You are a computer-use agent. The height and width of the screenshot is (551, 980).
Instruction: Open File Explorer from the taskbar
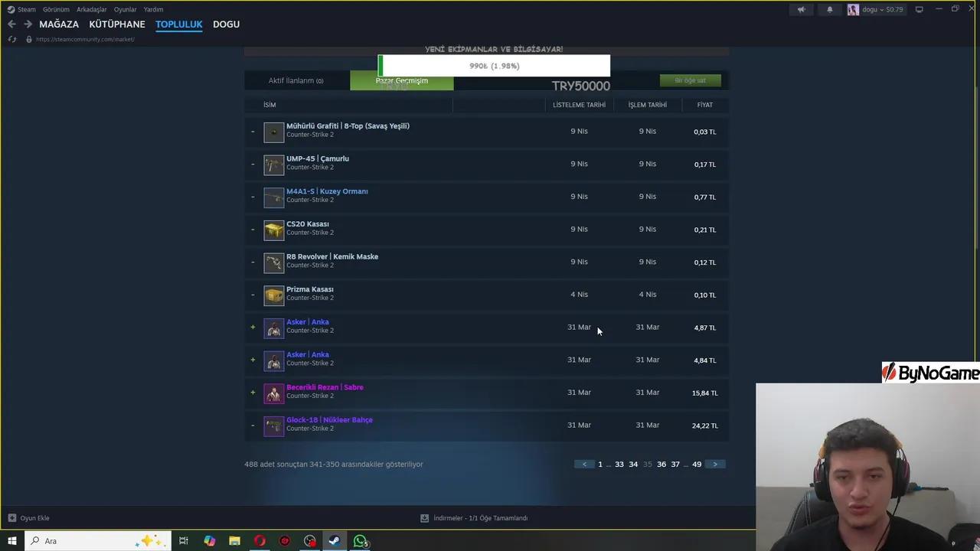point(234,541)
